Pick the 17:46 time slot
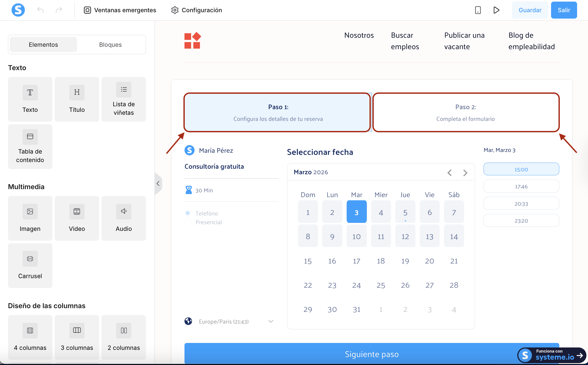This screenshot has height=365, width=588. [521, 186]
